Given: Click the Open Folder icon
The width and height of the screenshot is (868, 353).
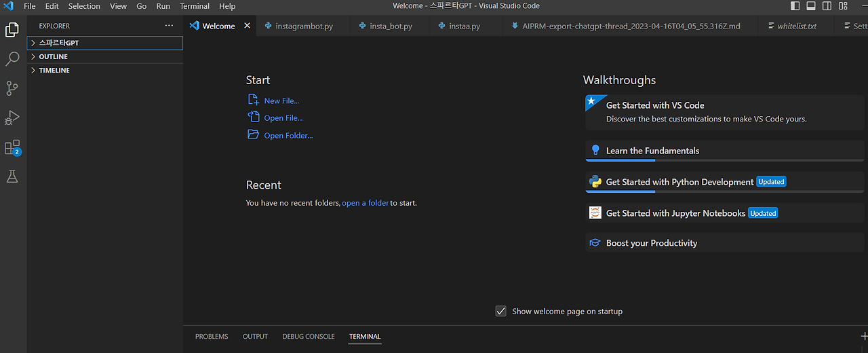Looking at the screenshot, I should pos(253,134).
